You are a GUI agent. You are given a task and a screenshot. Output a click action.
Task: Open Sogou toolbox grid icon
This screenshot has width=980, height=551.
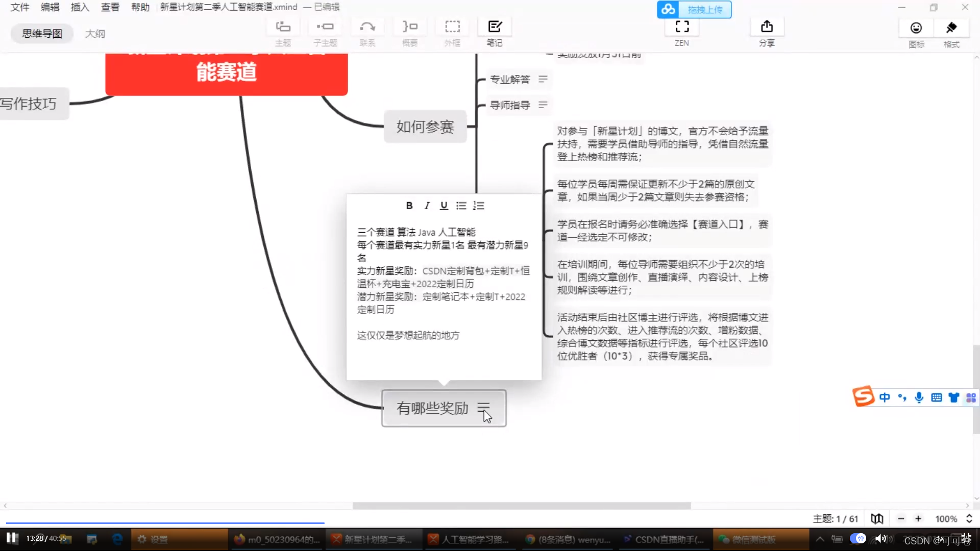971,397
